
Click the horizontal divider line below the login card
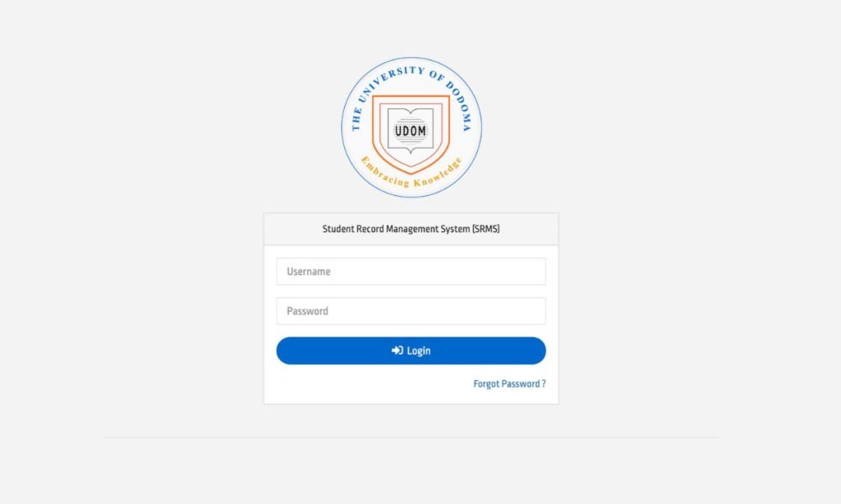(x=411, y=437)
